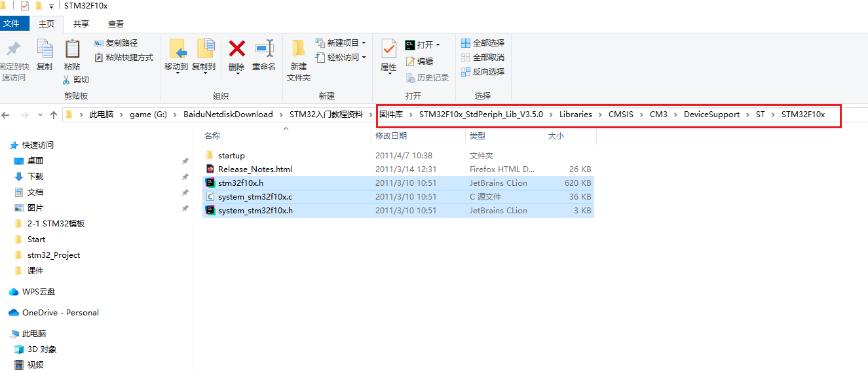Select OneDrive - Personal in the sidebar
Screen dimensions: 868x373
(x=54, y=313)
